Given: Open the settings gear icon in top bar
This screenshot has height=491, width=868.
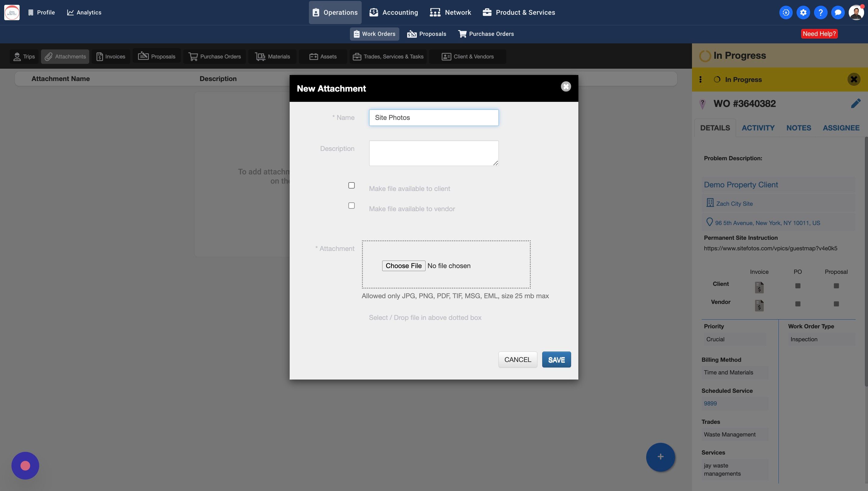Looking at the screenshot, I should [803, 12].
